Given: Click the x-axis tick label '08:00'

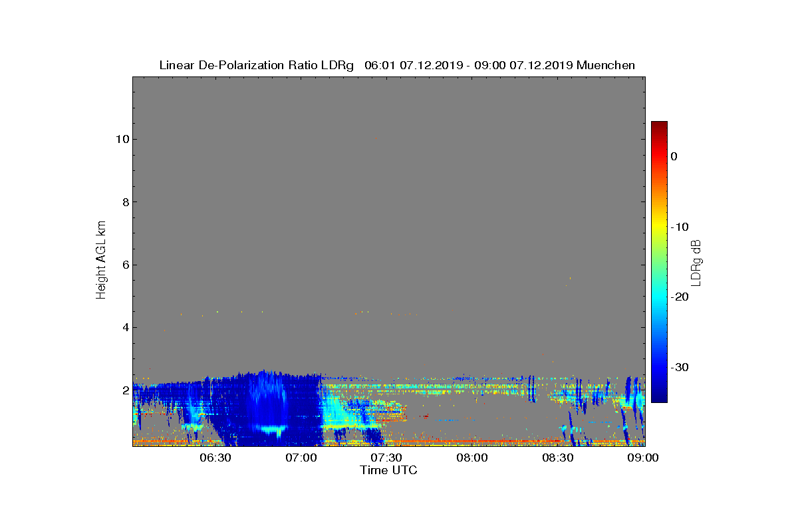Looking at the screenshot, I should point(472,458).
